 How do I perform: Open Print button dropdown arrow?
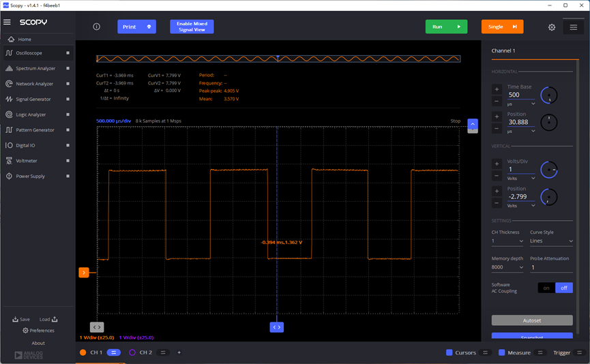click(149, 27)
